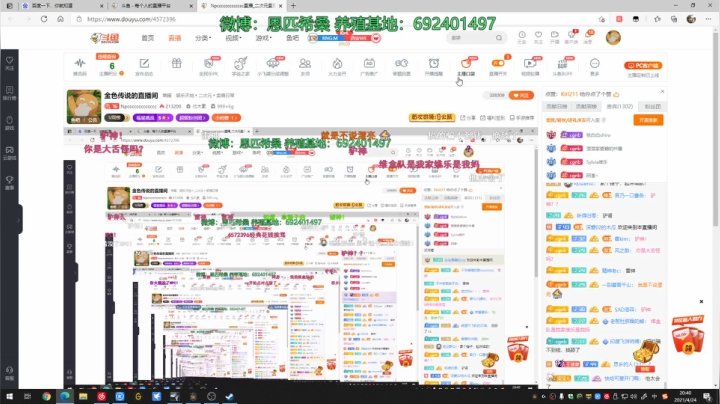720x404 pixels.
Task: Click the waveform stream code icon
Action: click(80, 66)
